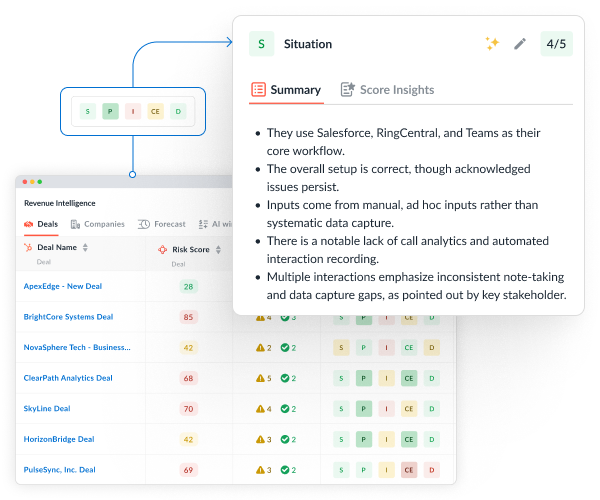This screenshot has height=500, width=600.
Task: Click the D badge in the NovaSphere row
Action: click(x=432, y=348)
